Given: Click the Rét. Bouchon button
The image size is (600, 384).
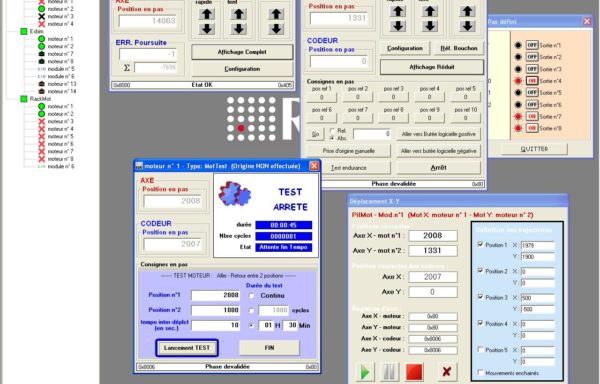Looking at the screenshot, I should click(458, 48).
